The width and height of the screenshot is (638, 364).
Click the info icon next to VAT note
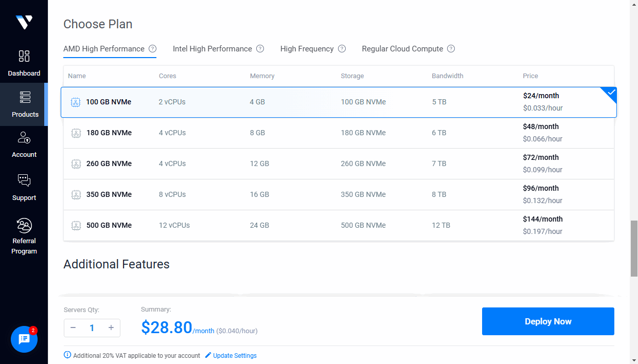click(67, 355)
